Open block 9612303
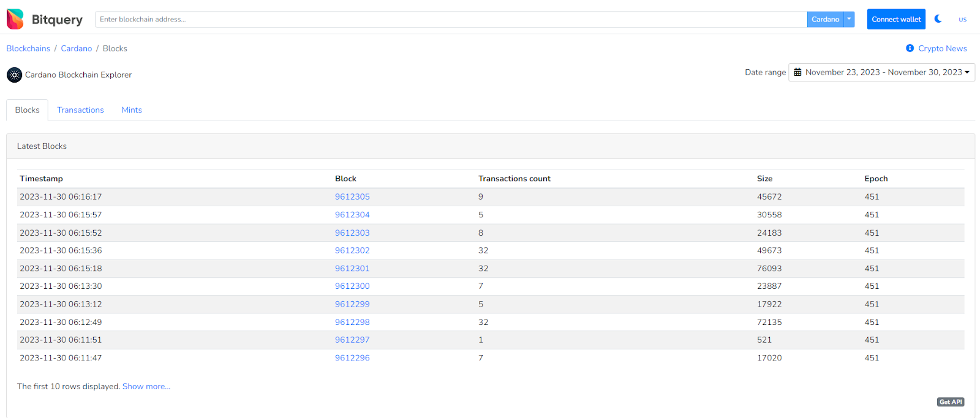Screen dimensions: 980x418 pyautogui.click(x=352, y=233)
